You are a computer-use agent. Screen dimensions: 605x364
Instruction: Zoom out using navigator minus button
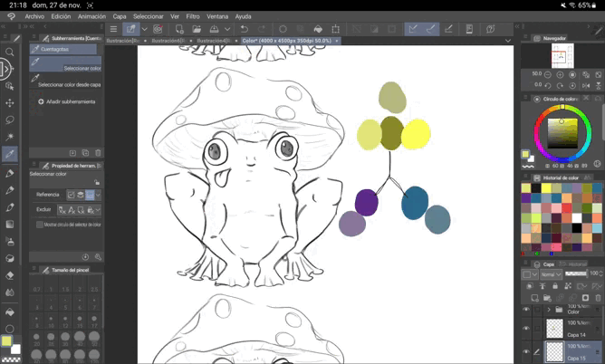coord(550,73)
